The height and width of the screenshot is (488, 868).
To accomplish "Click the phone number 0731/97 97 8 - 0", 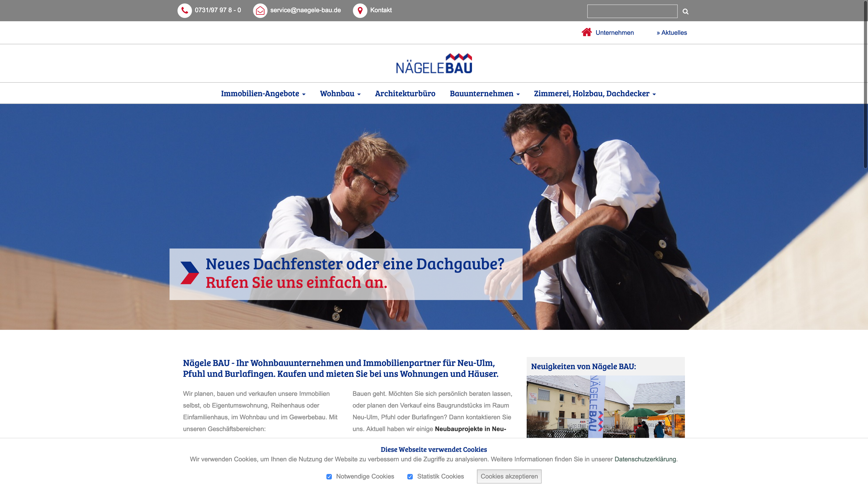I will (218, 10).
